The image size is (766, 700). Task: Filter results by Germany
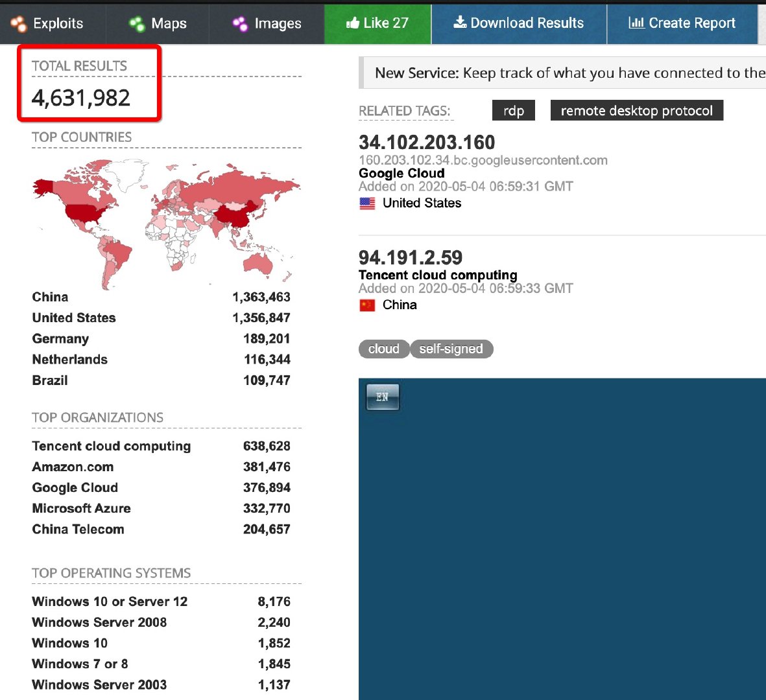pos(60,339)
